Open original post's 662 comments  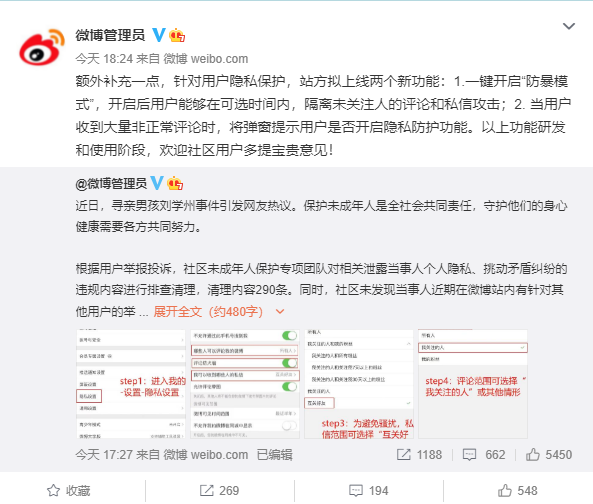[x=484, y=454]
